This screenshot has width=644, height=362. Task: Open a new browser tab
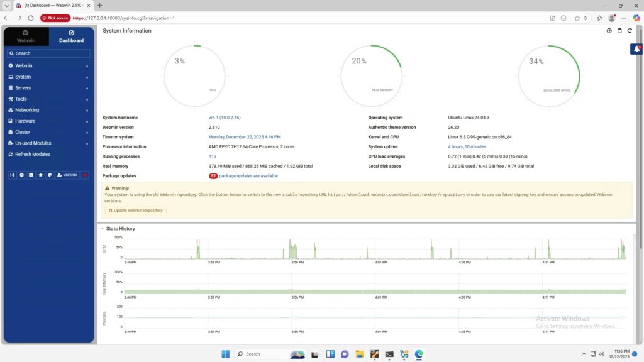point(99,5)
